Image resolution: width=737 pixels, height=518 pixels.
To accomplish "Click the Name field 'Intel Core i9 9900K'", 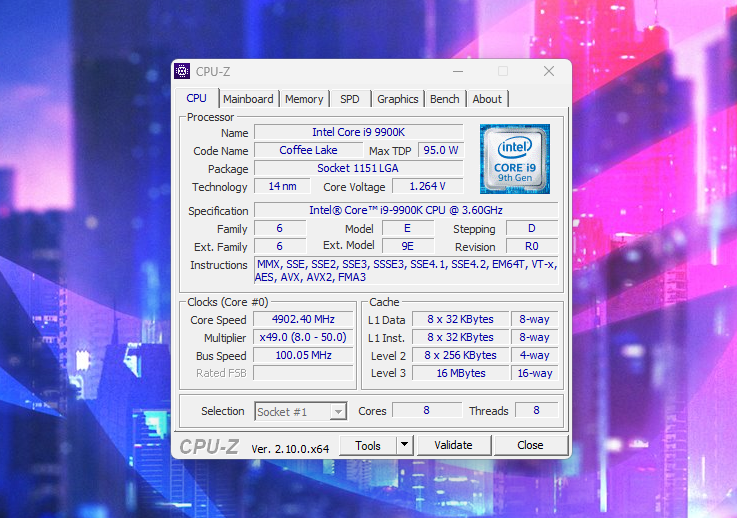I will [x=359, y=133].
